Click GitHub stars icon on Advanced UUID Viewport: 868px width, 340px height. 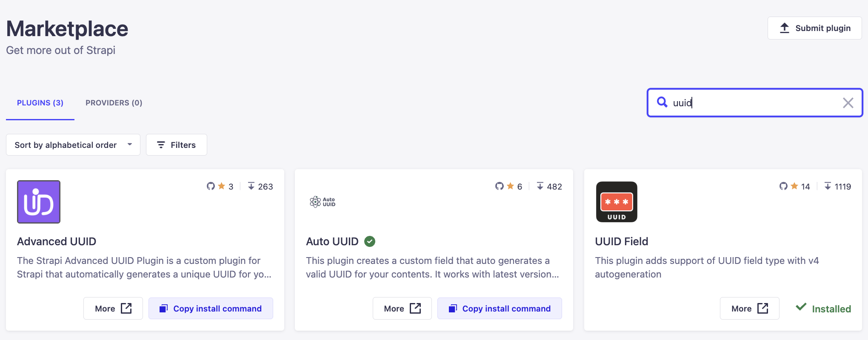211,186
